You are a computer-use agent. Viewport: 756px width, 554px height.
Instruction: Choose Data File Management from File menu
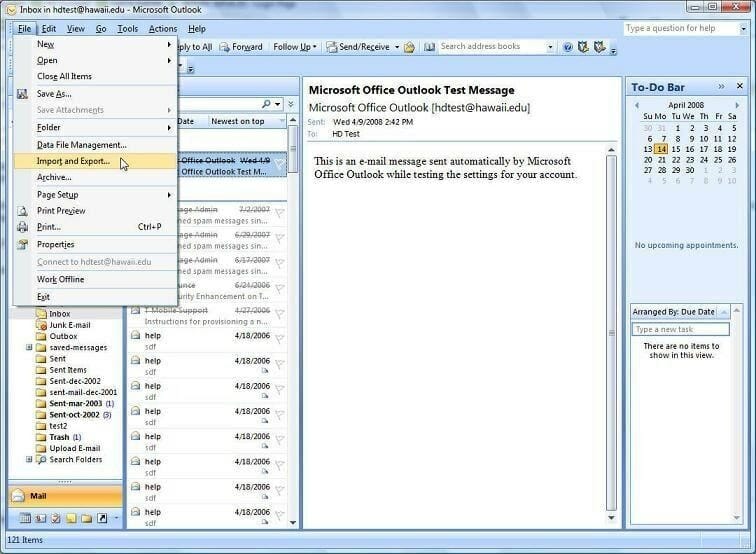coord(95,145)
